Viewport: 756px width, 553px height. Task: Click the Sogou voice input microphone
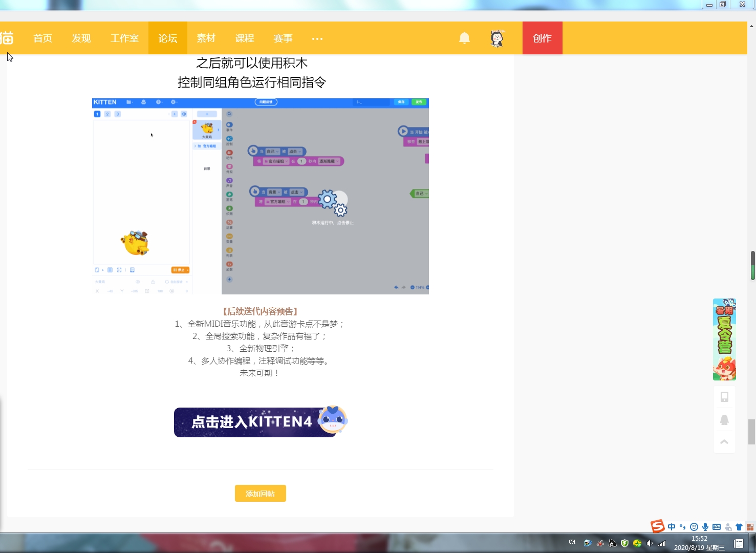click(x=705, y=527)
